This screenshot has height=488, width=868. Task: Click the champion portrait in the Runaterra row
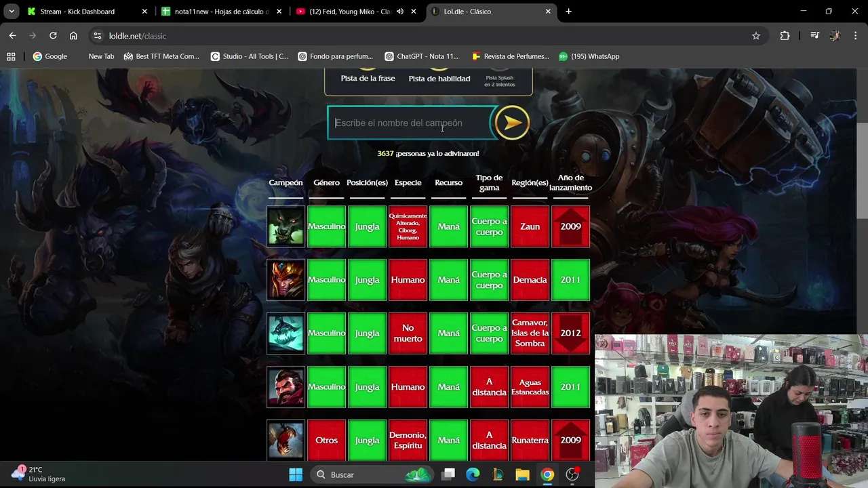285,440
